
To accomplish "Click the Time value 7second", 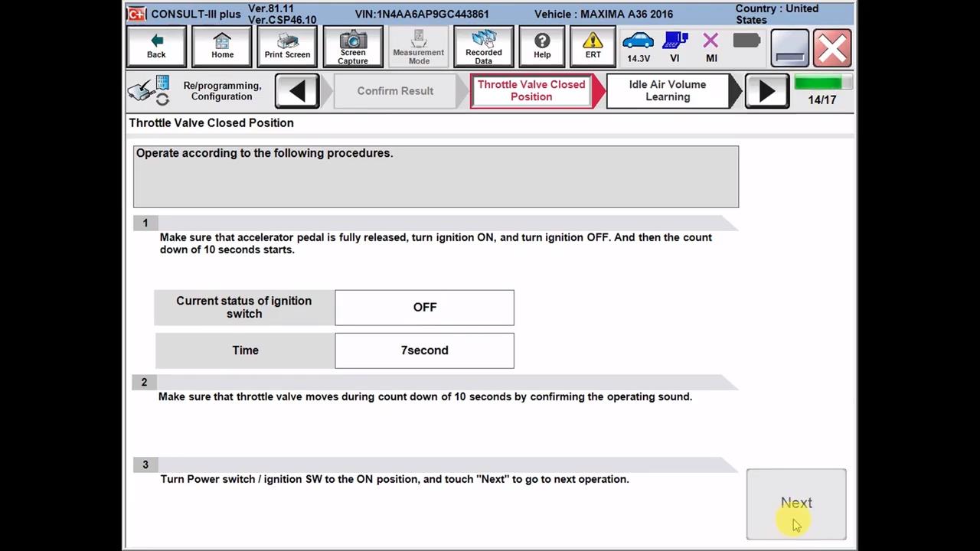I will click(424, 350).
